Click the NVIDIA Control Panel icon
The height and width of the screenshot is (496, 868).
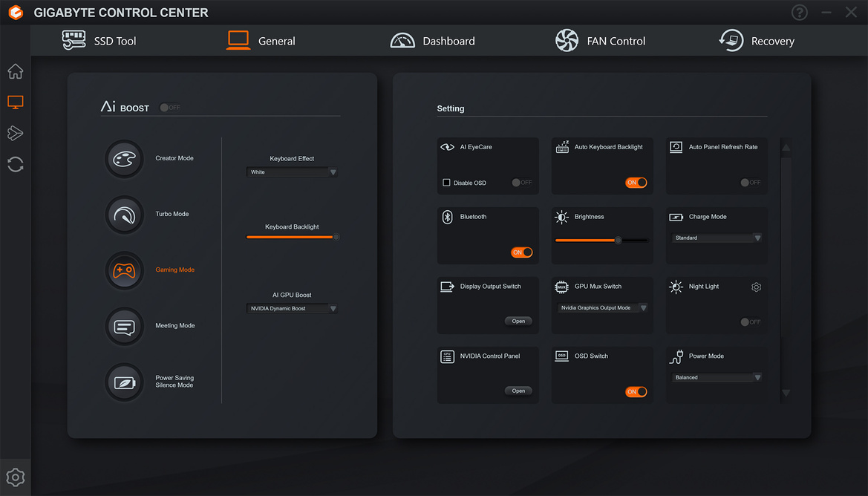[447, 356]
